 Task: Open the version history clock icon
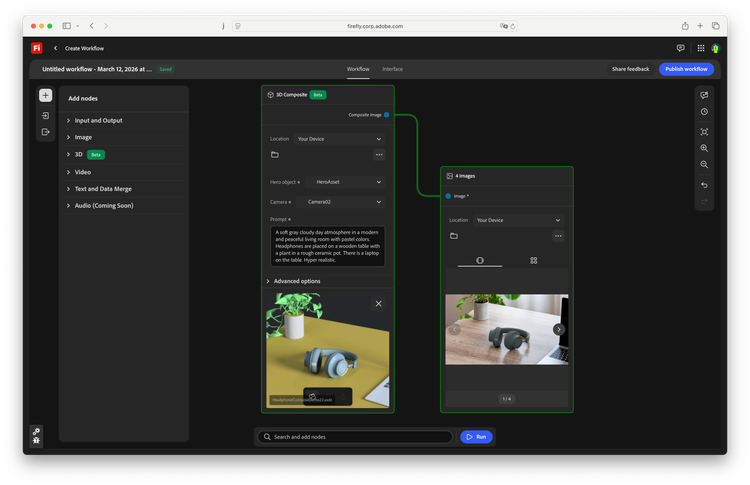704,112
